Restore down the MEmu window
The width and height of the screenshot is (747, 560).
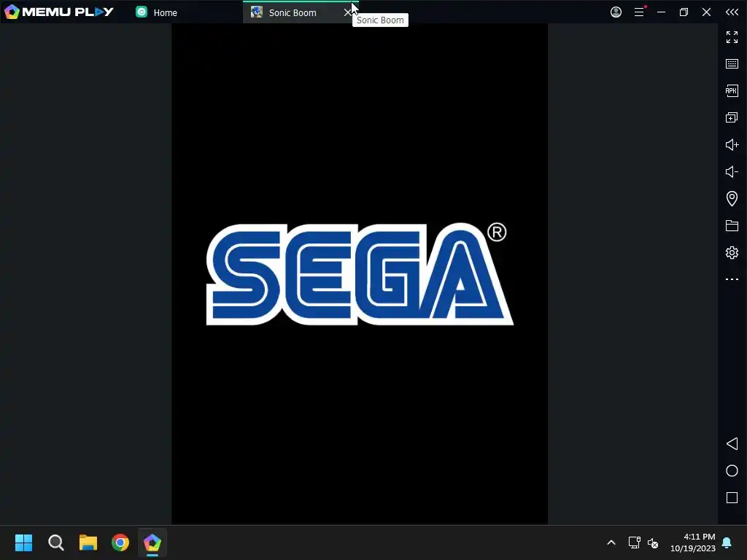(x=684, y=12)
